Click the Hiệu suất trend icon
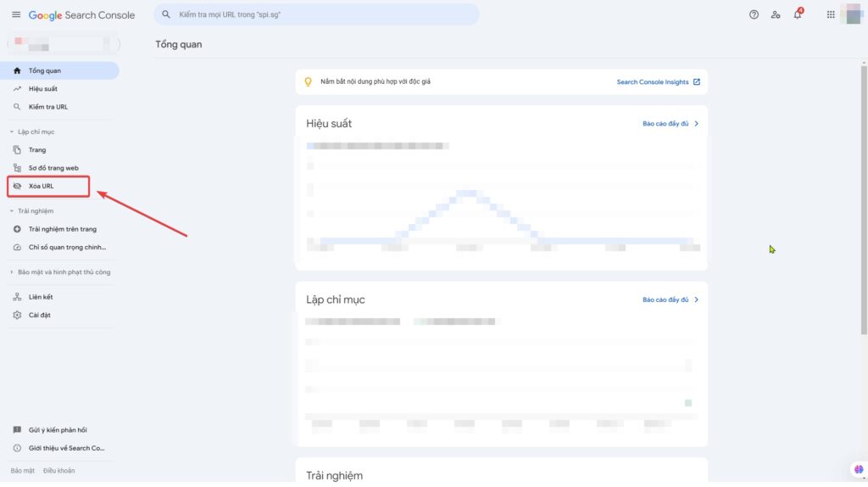The image size is (868, 487). (x=17, y=88)
